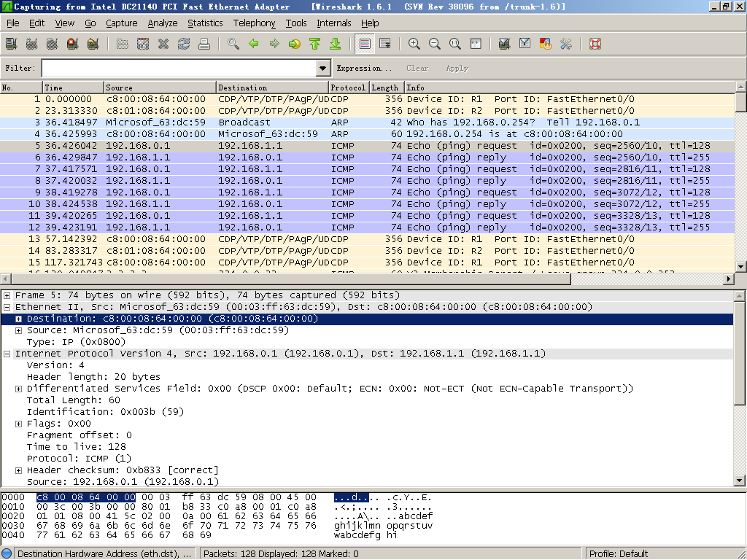Print packets using the printer icon
This screenshot has width=747, height=560.
coord(204,44)
